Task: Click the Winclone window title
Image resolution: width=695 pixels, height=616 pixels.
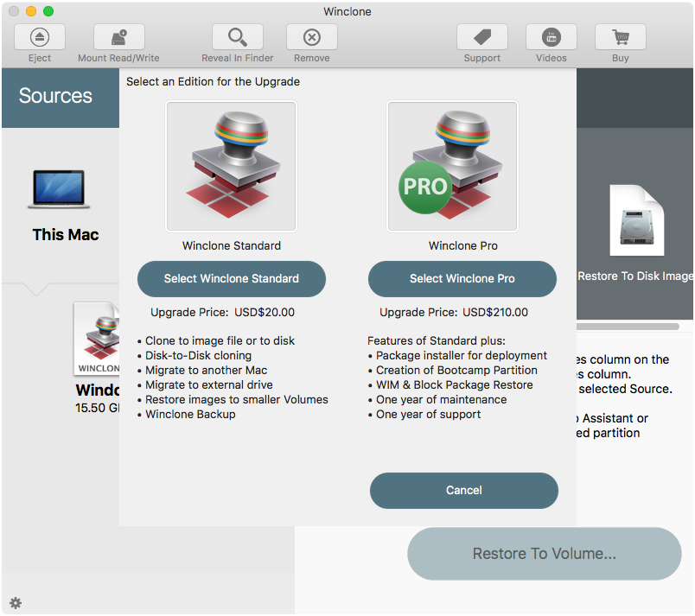Action: [x=347, y=11]
